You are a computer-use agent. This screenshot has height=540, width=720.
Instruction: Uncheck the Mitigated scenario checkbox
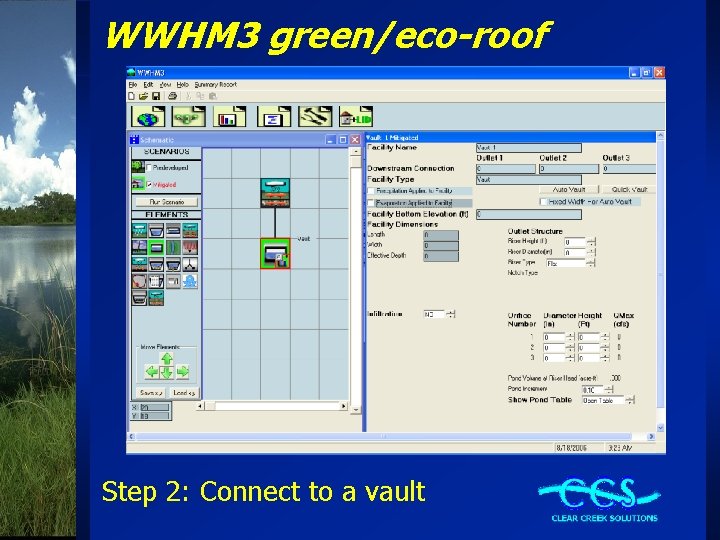[149, 184]
